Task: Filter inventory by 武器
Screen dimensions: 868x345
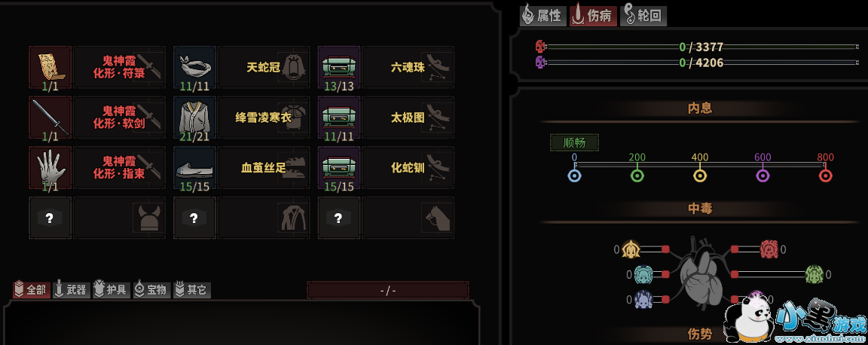Action: (x=72, y=289)
